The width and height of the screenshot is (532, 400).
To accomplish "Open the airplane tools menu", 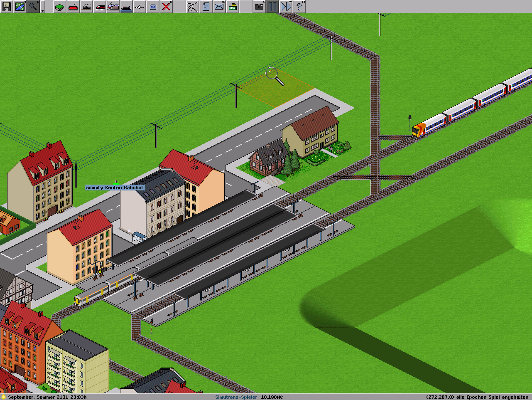I will tap(140, 7).
